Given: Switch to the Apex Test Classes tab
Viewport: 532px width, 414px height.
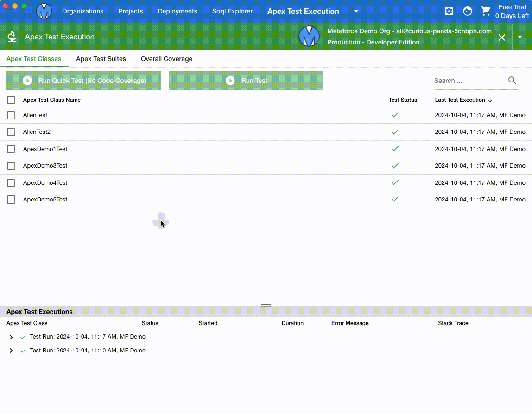Looking at the screenshot, I should click(34, 59).
